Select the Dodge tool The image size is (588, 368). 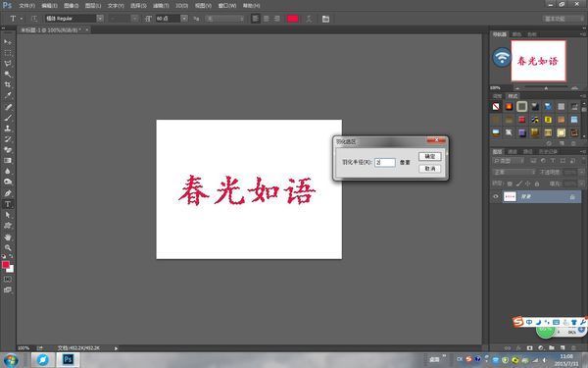coord(8,182)
